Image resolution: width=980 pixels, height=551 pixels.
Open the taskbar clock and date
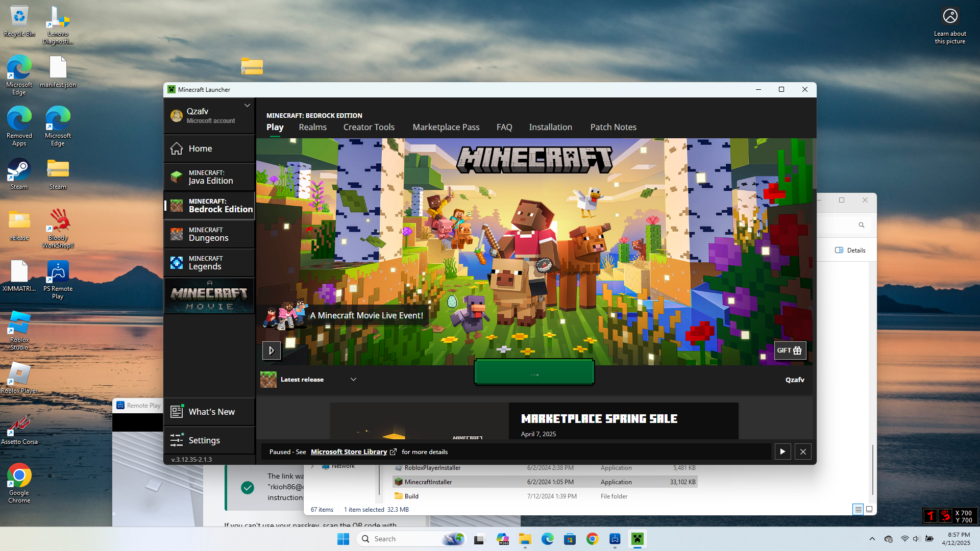pos(956,539)
